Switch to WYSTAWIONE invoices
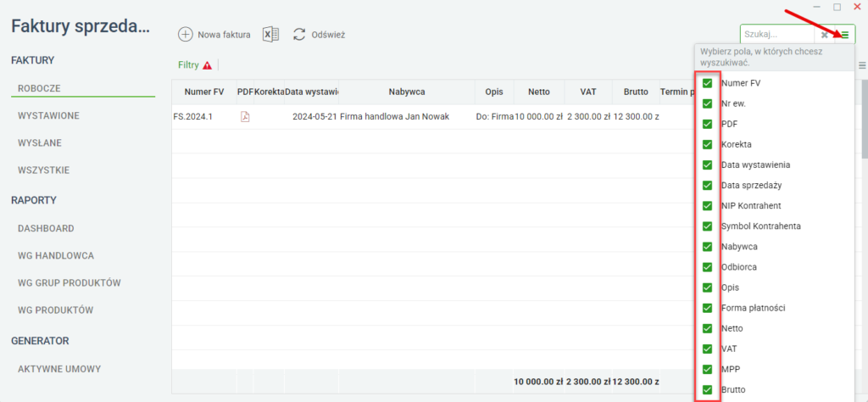The image size is (868, 402). (x=48, y=115)
